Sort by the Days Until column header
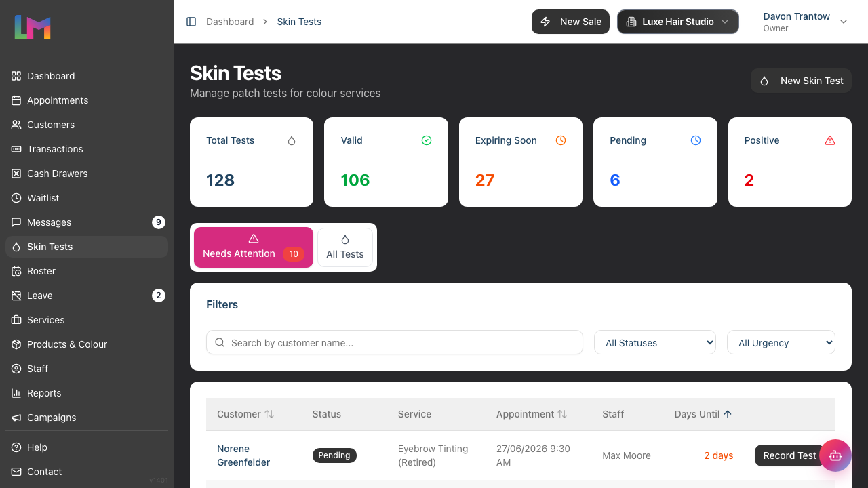 [x=703, y=414]
